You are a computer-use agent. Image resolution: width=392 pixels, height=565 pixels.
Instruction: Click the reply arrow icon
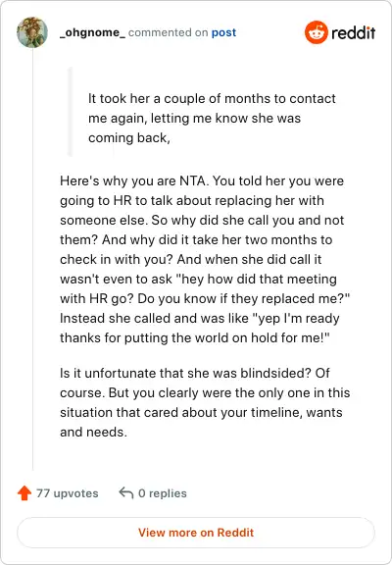click(x=126, y=492)
